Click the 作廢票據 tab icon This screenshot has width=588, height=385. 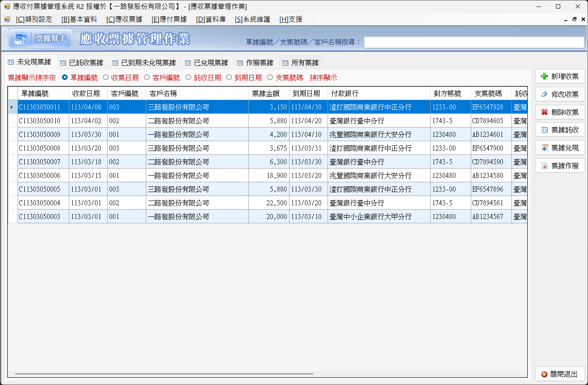pyautogui.click(x=240, y=63)
